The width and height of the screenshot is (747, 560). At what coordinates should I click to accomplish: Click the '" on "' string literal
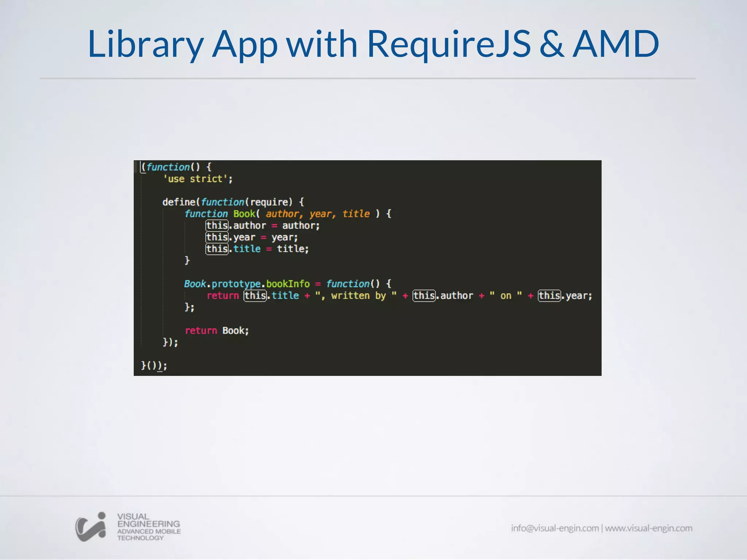[x=506, y=295]
